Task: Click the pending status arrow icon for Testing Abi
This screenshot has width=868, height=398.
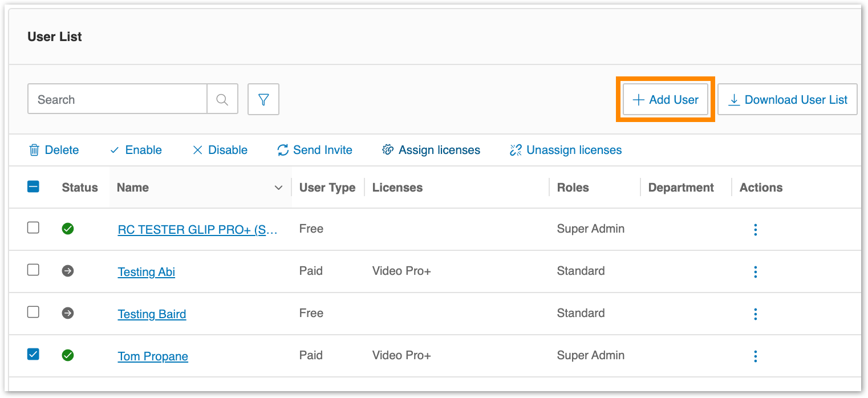Action: [68, 271]
